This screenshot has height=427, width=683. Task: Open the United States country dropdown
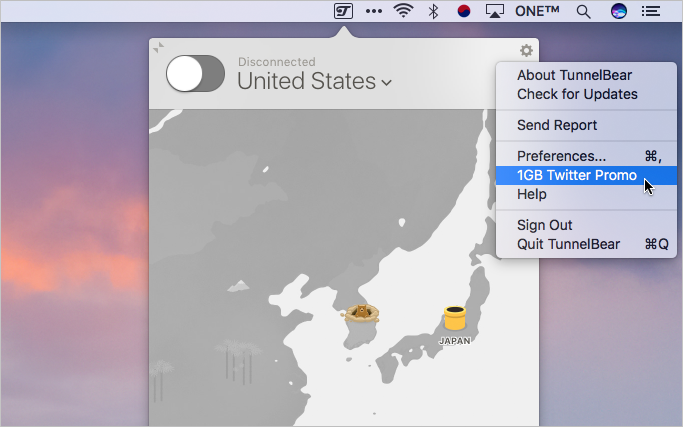pyautogui.click(x=314, y=81)
